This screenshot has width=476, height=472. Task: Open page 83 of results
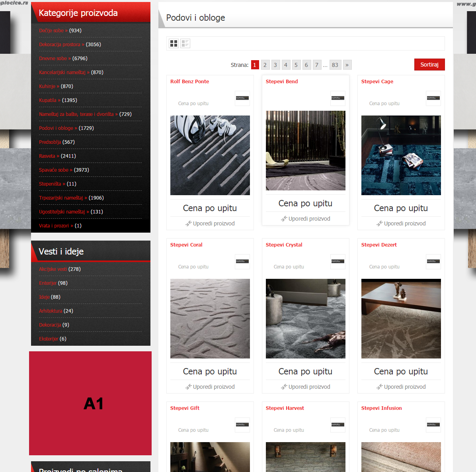click(x=335, y=65)
